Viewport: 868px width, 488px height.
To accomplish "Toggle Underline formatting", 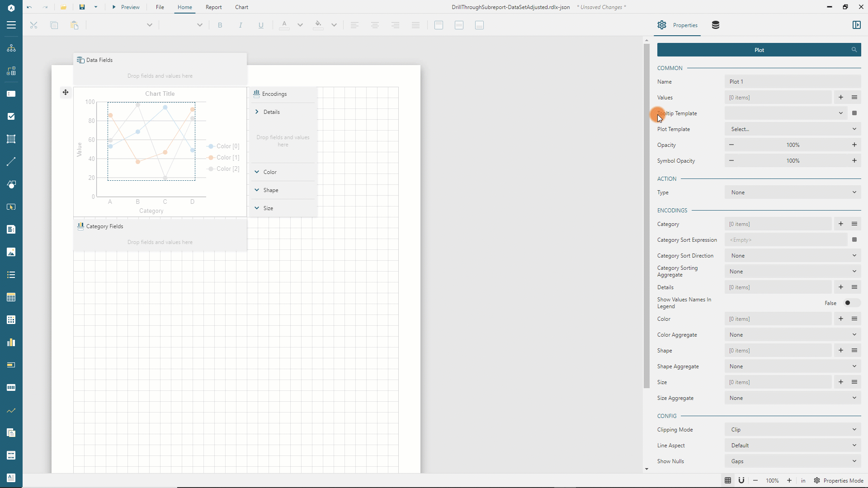I will coord(261,25).
